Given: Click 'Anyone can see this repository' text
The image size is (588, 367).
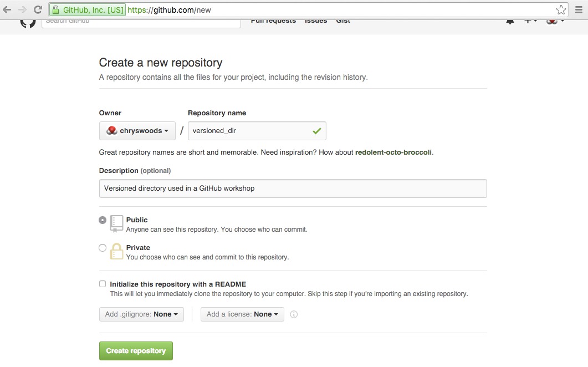Looking at the screenshot, I should tap(217, 230).
